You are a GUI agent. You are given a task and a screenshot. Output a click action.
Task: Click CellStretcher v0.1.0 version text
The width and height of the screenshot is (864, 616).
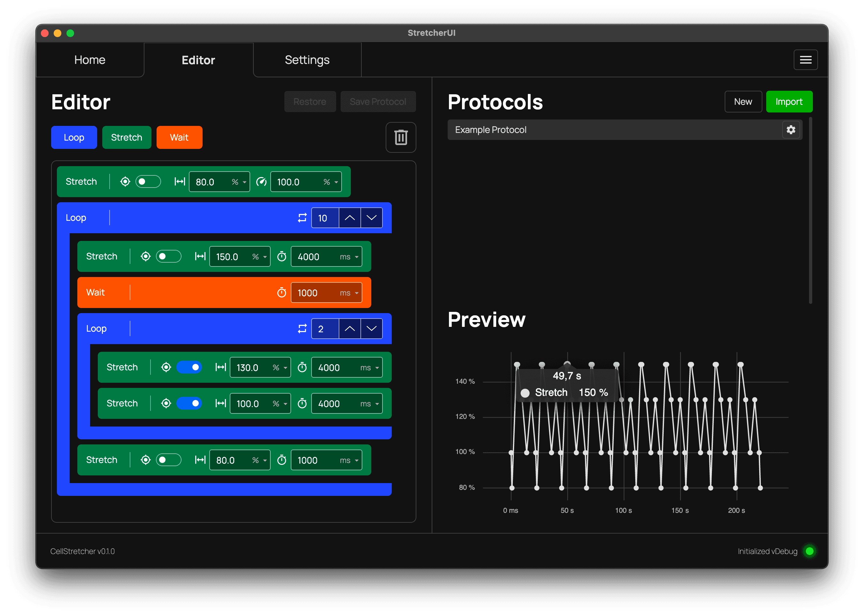pos(82,551)
